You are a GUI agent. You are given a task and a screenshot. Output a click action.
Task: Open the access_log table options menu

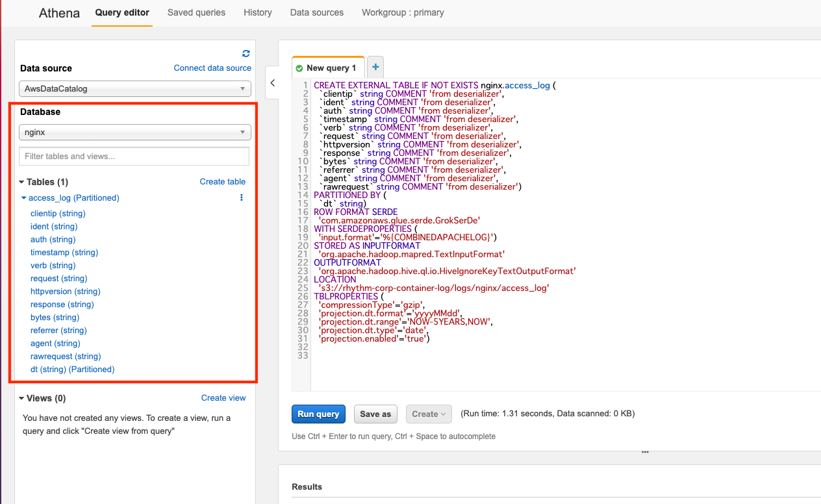pyautogui.click(x=241, y=197)
